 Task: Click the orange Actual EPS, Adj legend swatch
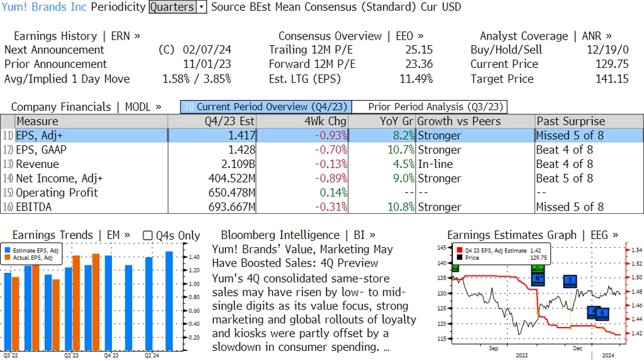(8, 257)
